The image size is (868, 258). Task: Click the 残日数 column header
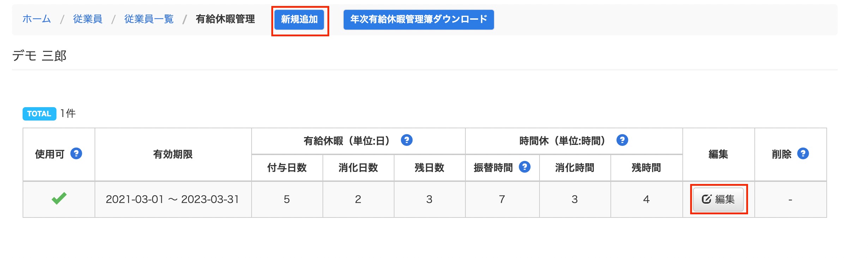[x=429, y=168]
